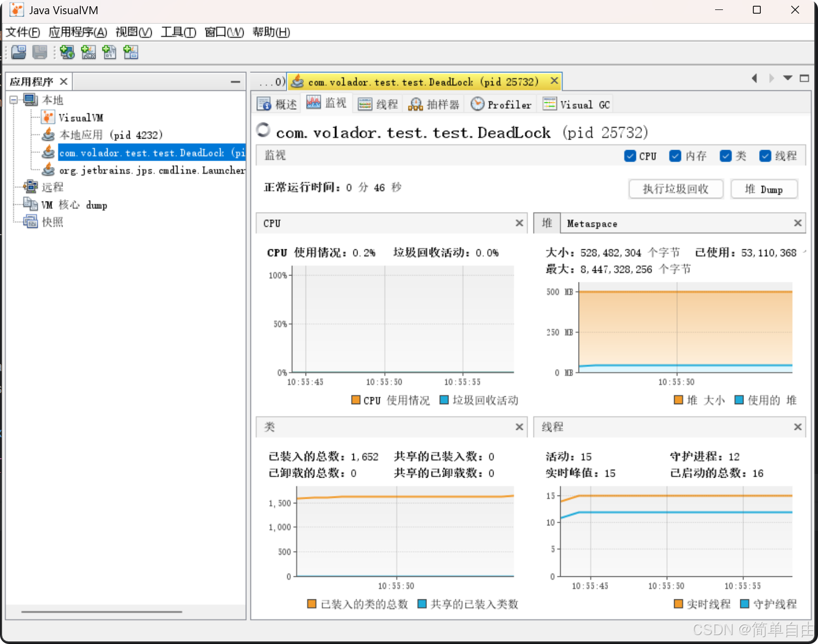The width and height of the screenshot is (818, 644).
Task: Toggle the 线程 monitoring checkbox
Action: point(765,156)
